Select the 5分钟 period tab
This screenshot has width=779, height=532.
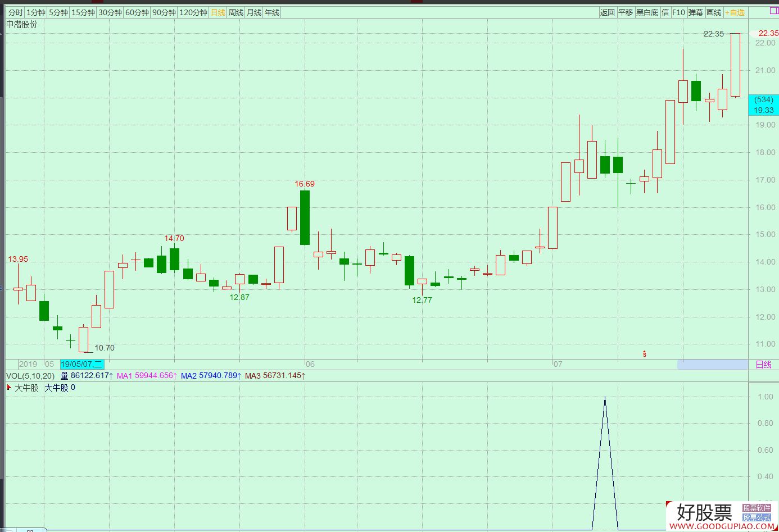click(58, 12)
